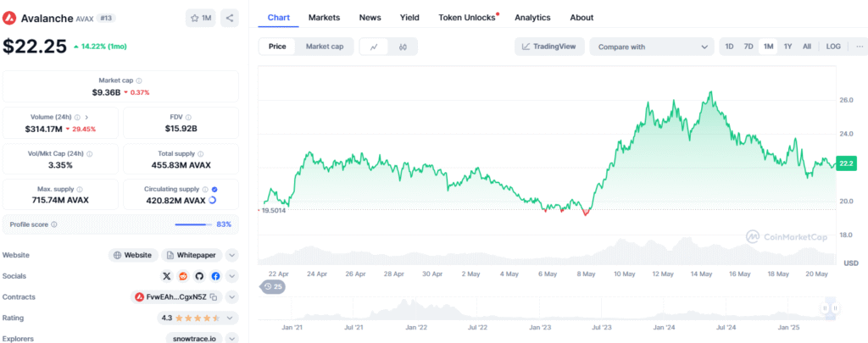Set chart range to 1M
The height and width of the screenshot is (343, 868).
point(768,47)
